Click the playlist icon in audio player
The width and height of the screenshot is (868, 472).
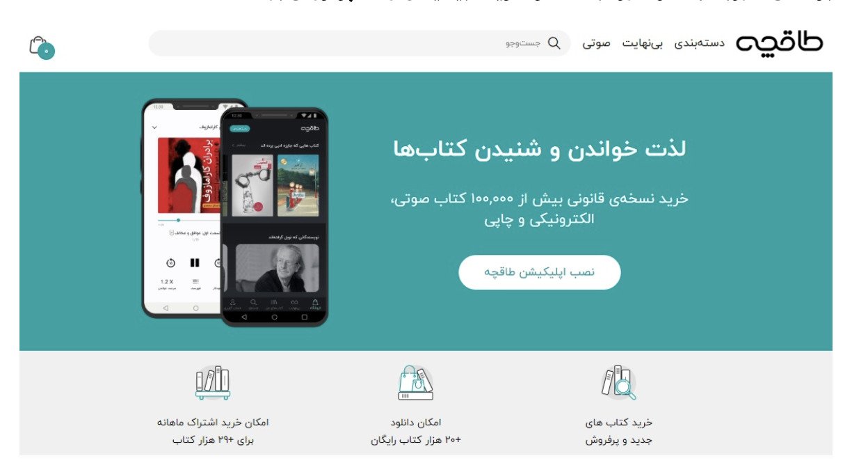point(195,282)
